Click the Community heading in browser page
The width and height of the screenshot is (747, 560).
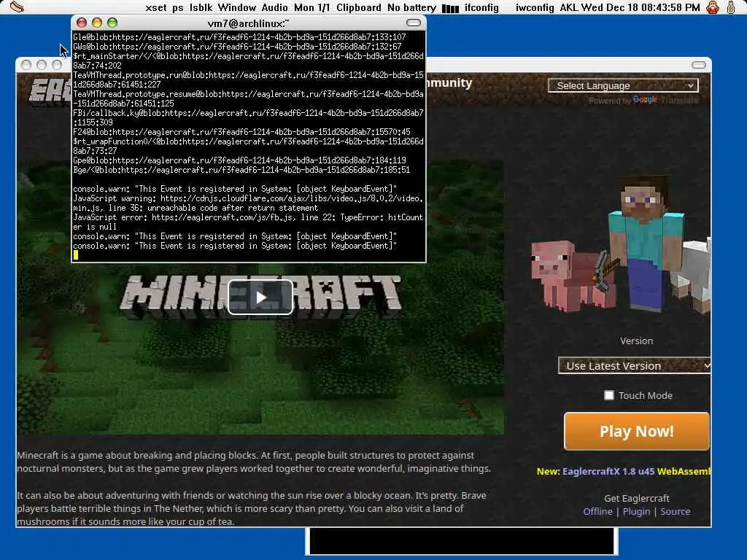pos(449,83)
